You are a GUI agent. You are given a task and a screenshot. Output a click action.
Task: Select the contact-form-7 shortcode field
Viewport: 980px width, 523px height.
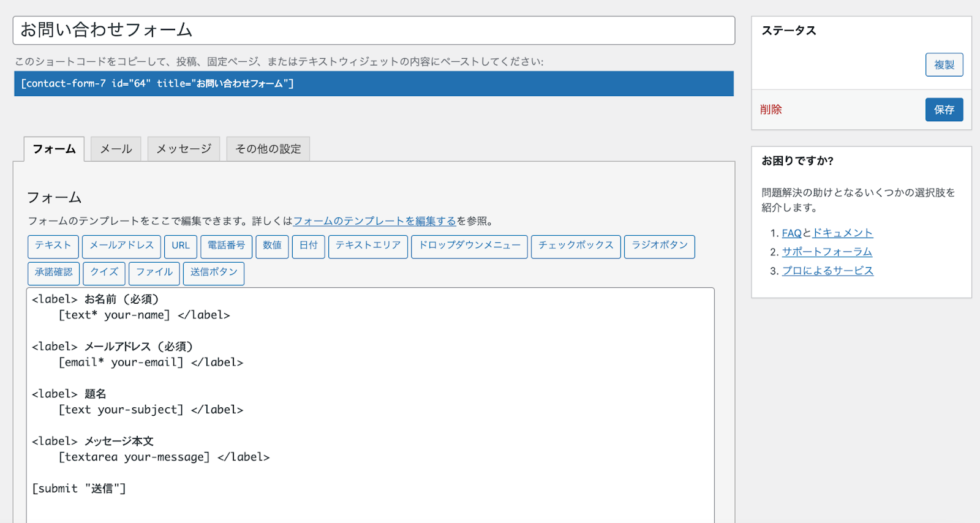click(x=374, y=83)
